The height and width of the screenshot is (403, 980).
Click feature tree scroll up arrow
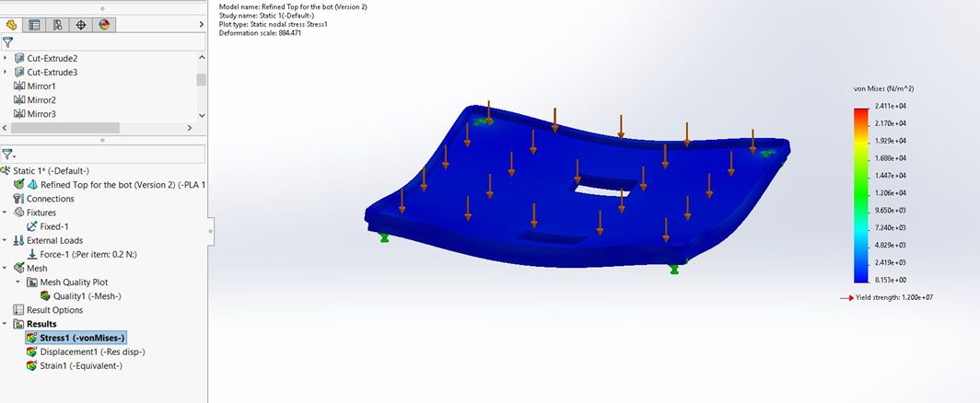pos(201,57)
